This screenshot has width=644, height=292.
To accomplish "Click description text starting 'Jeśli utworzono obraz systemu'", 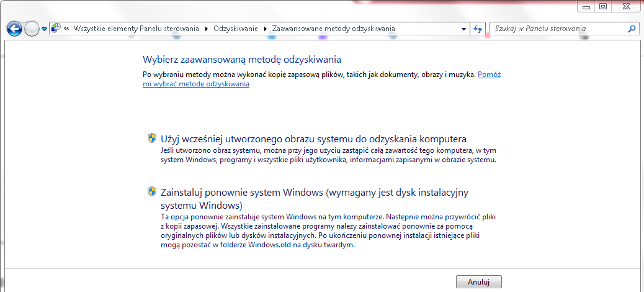I will (x=329, y=155).
